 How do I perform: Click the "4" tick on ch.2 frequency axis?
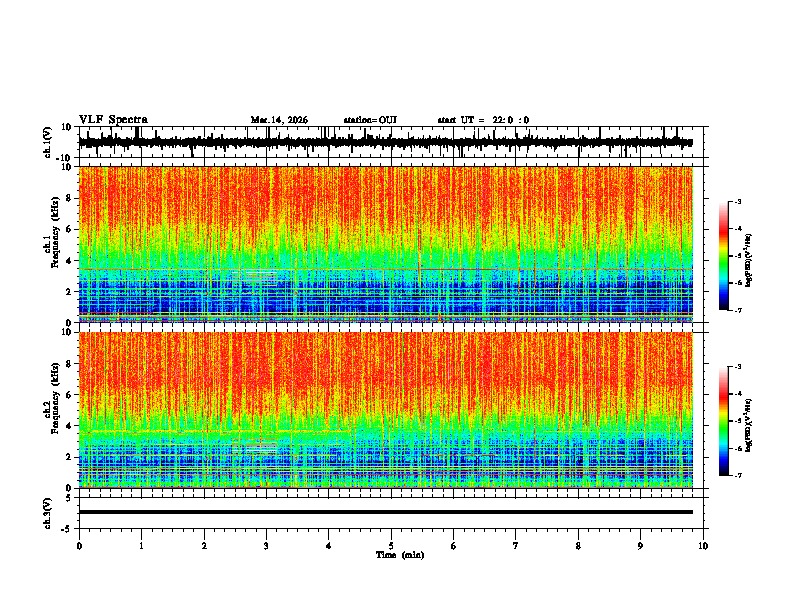69,426
